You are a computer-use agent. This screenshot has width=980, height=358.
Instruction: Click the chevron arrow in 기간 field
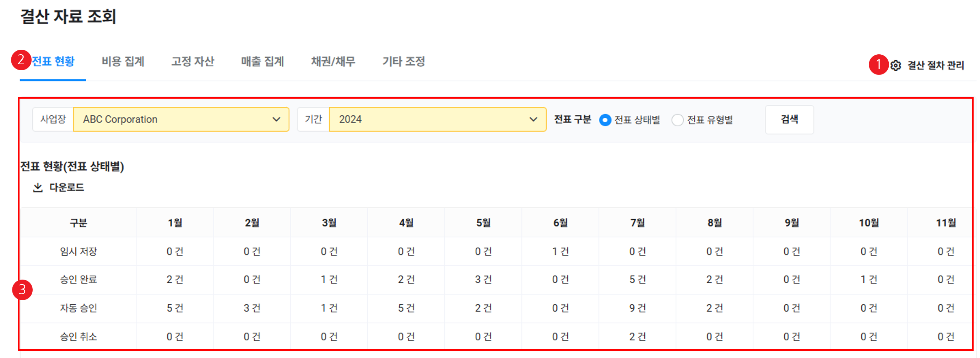click(x=534, y=119)
